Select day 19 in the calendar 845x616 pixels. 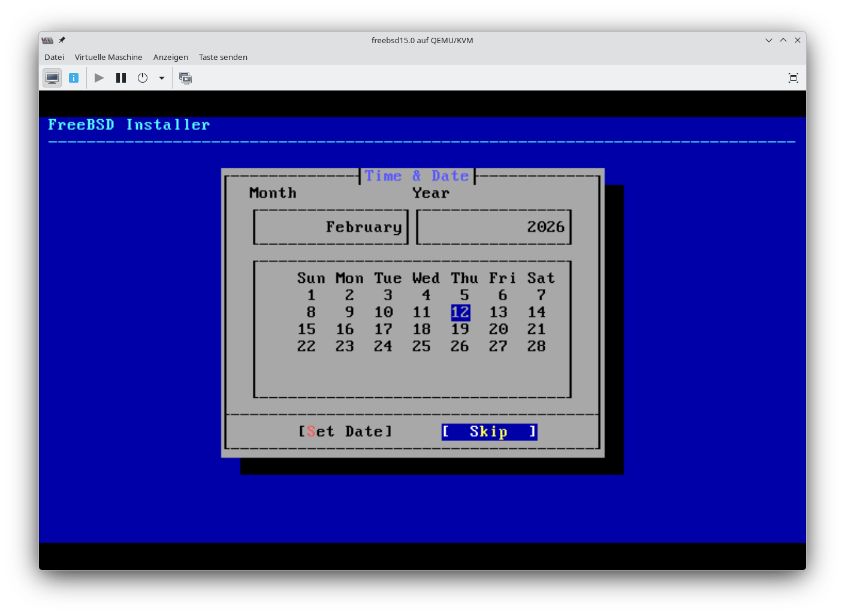[460, 329]
